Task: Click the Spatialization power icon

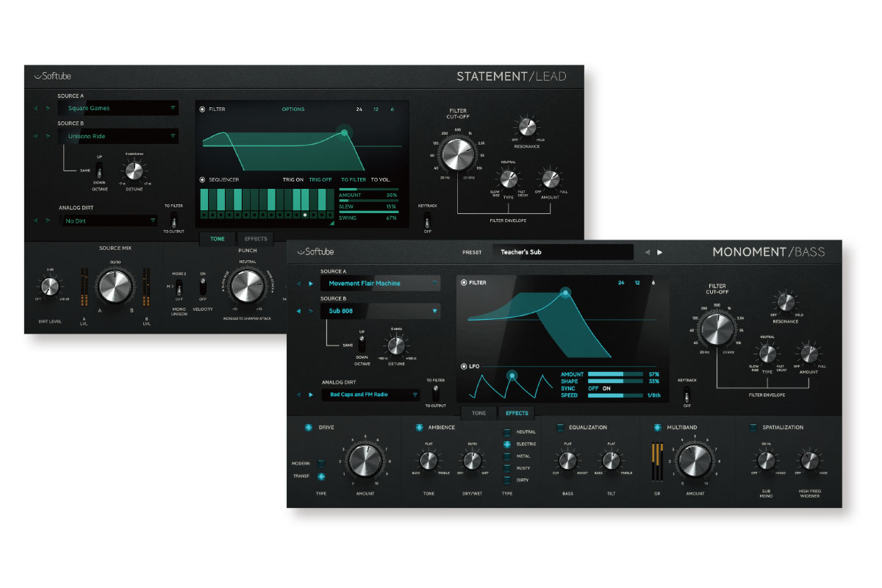Action: pyautogui.click(x=753, y=427)
